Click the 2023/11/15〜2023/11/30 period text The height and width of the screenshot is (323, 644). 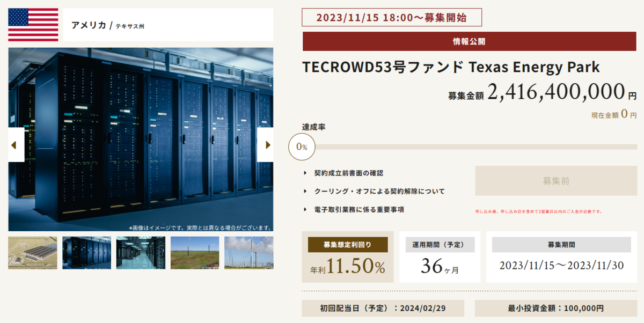coord(561,266)
